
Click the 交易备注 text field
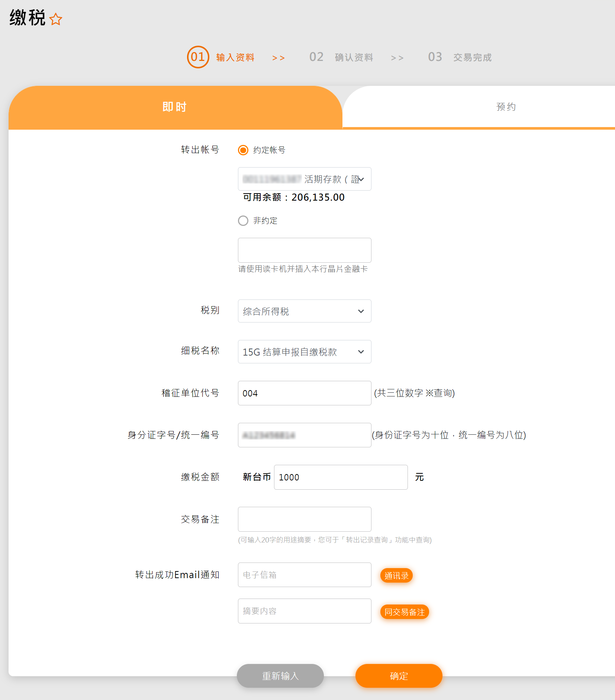pyautogui.click(x=304, y=519)
